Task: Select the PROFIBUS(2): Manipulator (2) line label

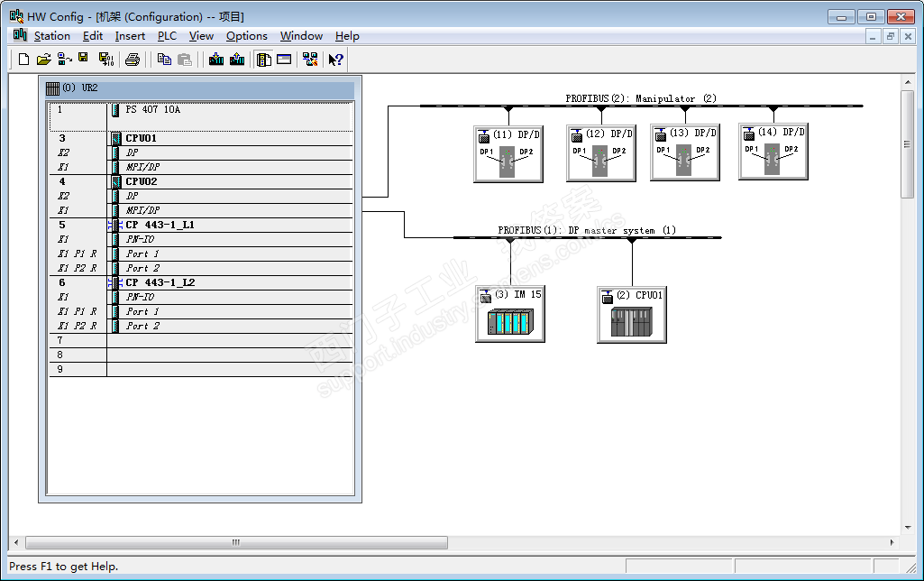Action: pyautogui.click(x=641, y=98)
